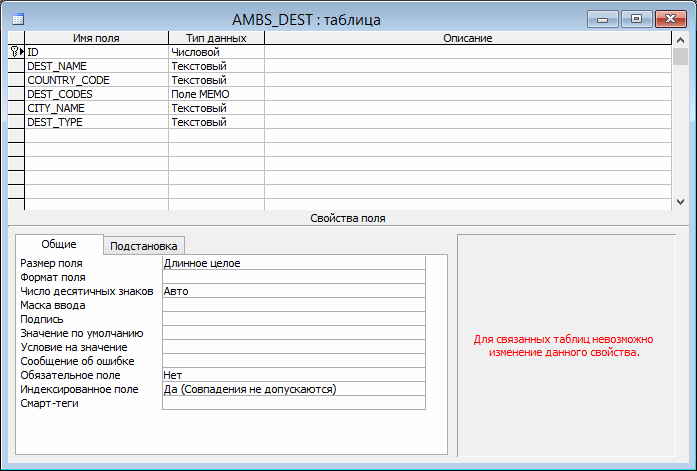This screenshot has height=471, width=697.
Task: Click the Число десятичных знаков value Авто
Action: pos(294,291)
